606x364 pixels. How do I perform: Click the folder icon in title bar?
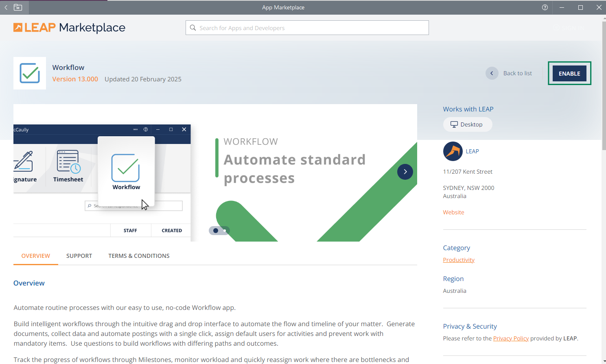(18, 7)
